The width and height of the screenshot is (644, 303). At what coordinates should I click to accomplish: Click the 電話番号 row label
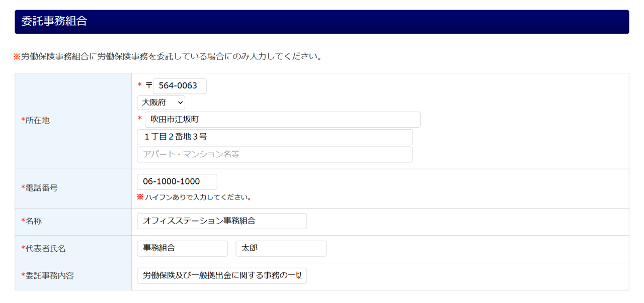41,188
